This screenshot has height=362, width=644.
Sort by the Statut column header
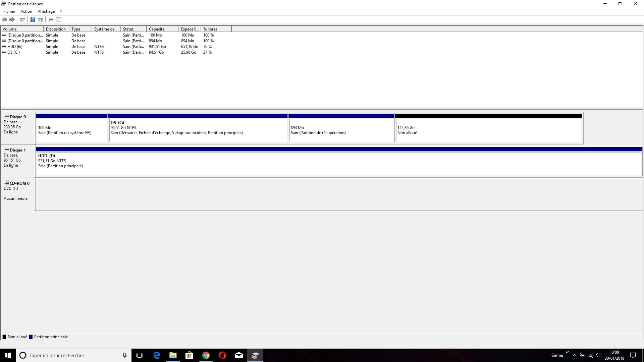pyautogui.click(x=134, y=29)
